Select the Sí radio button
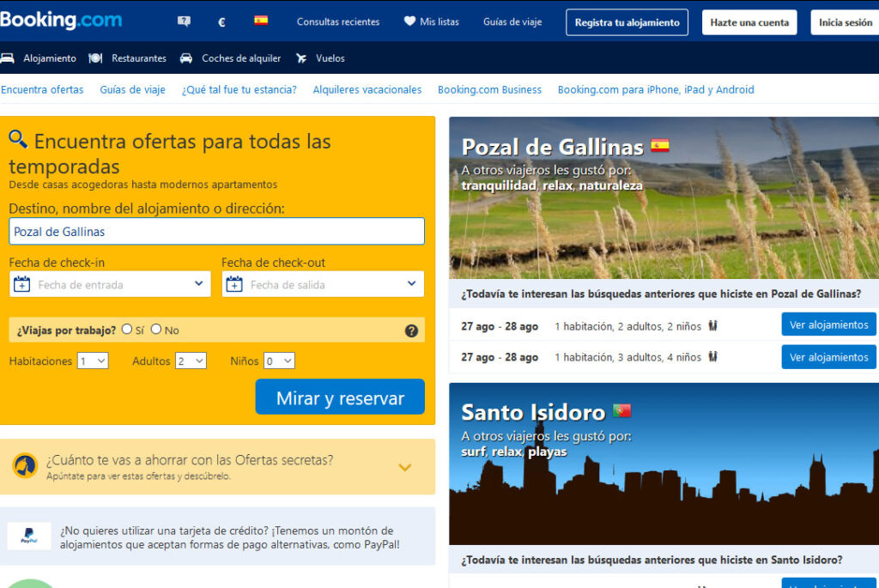This screenshot has height=588, width=879. (x=127, y=329)
